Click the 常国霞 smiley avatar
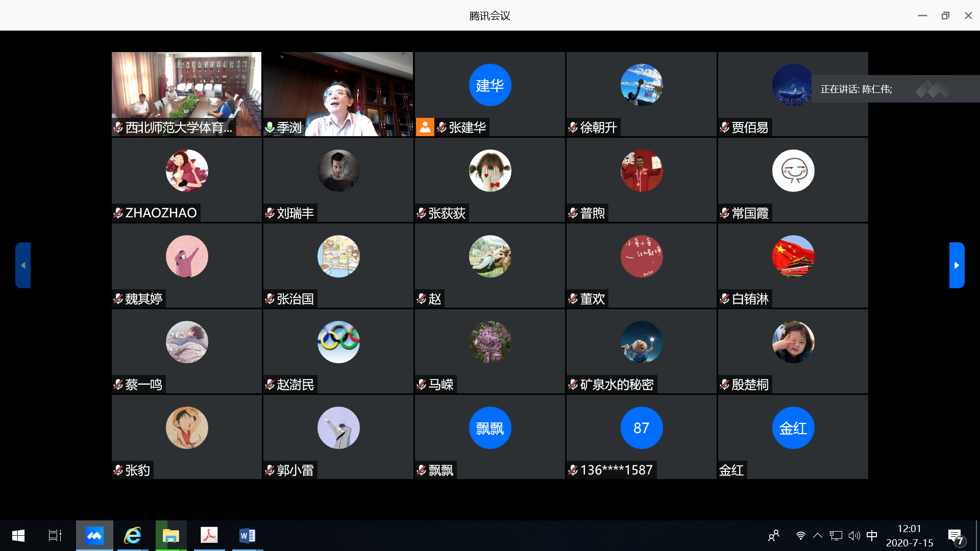 click(793, 170)
